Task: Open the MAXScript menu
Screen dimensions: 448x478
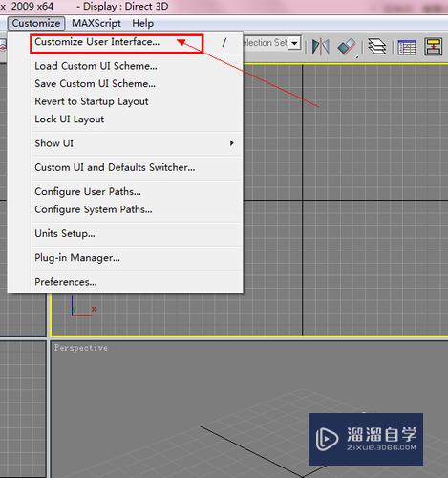Action: 96,23
